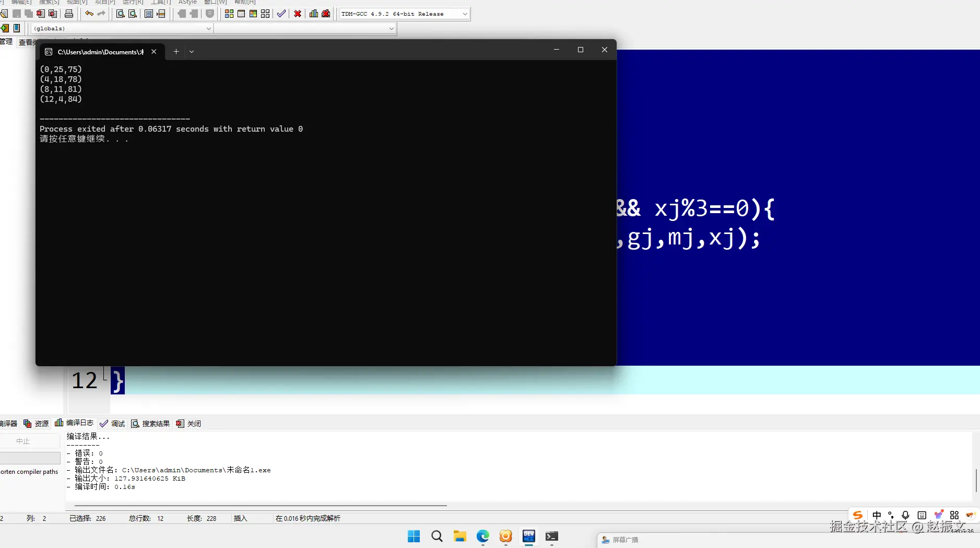Open Microsoft Edge from the taskbar
Viewport: 980px width, 548px height.
tap(483, 537)
